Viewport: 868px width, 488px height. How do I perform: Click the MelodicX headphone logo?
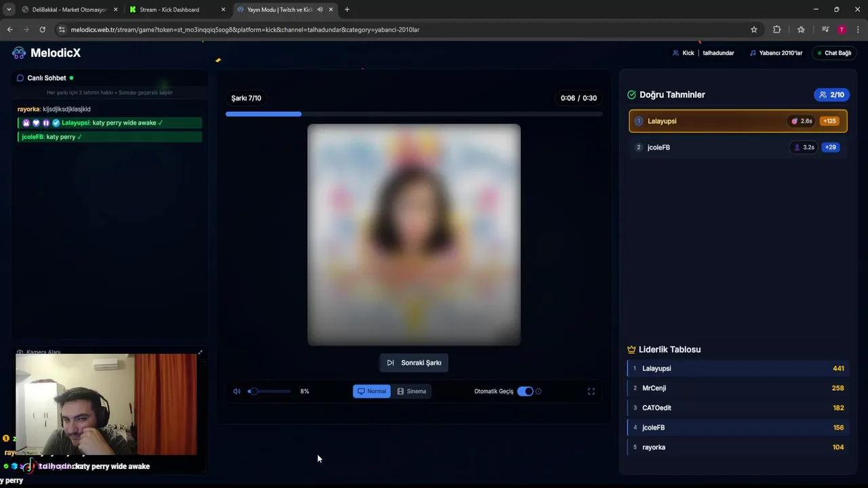point(19,53)
